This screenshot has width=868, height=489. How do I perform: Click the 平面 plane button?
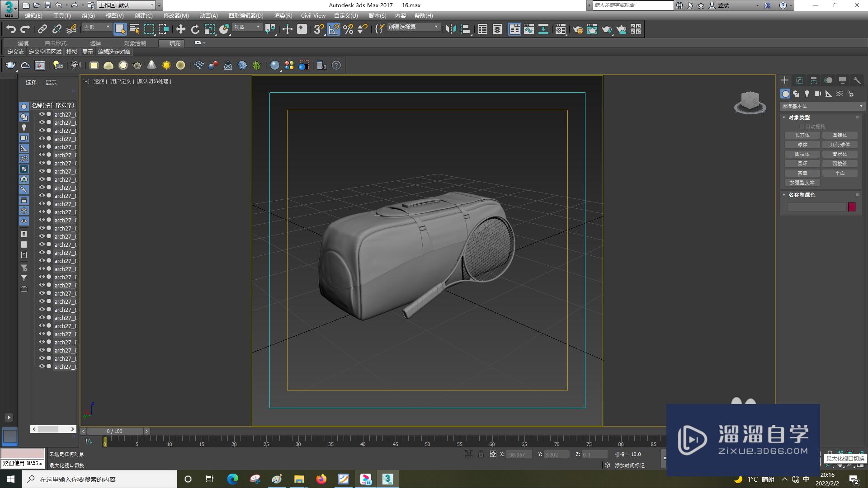click(840, 173)
